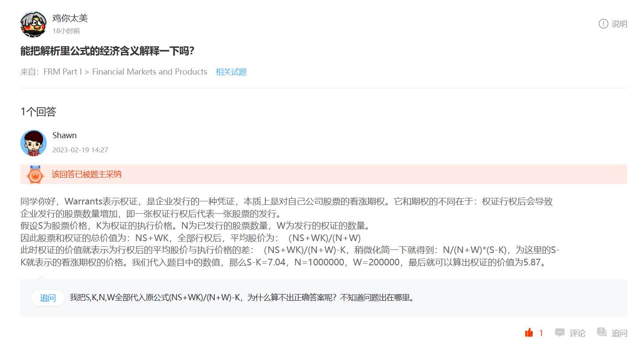Screen dimensions: 644x355
Task: Click the 追问 pill button in reply box
Action: click(x=48, y=298)
